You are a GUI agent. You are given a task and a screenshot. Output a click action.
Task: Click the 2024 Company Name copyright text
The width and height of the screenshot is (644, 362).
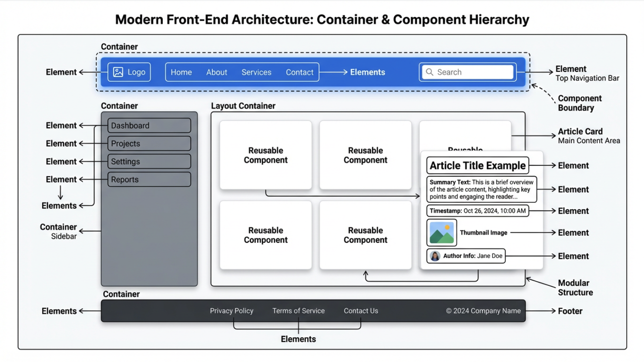(x=483, y=311)
